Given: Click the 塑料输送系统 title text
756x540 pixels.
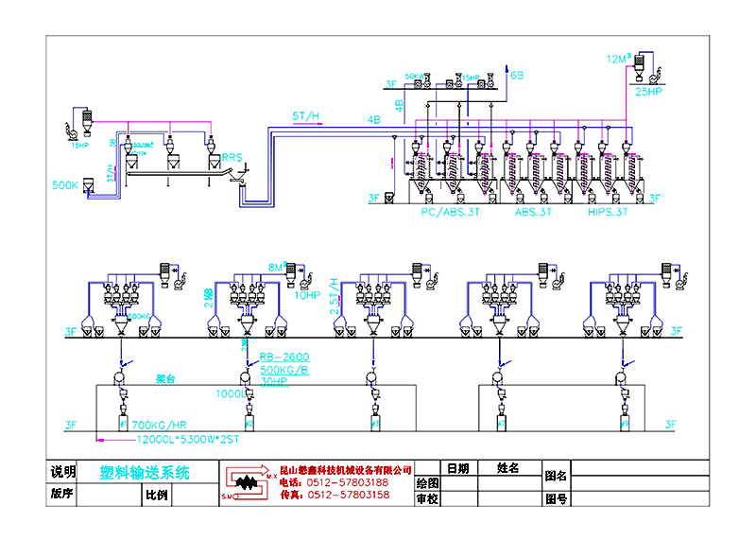Looking at the screenshot, I should (x=145, y=473).
